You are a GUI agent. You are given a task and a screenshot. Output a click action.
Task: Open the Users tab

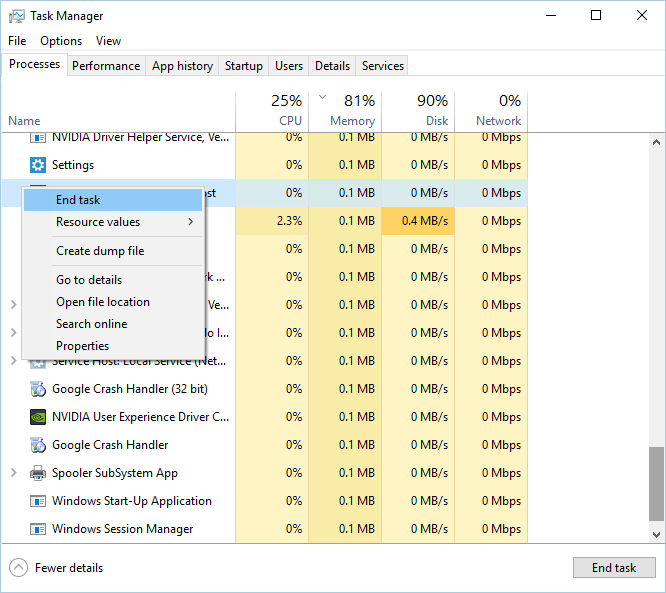coord(289,66)
